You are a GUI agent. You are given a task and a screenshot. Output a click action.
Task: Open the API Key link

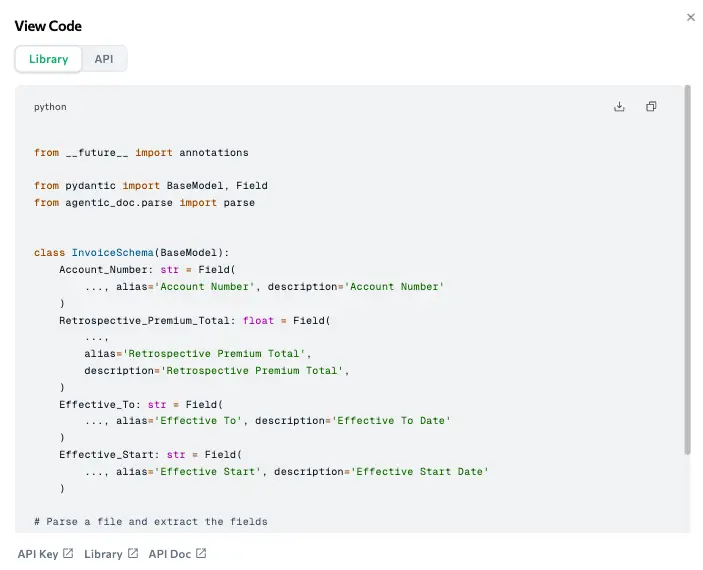click(x=38, y=554)
